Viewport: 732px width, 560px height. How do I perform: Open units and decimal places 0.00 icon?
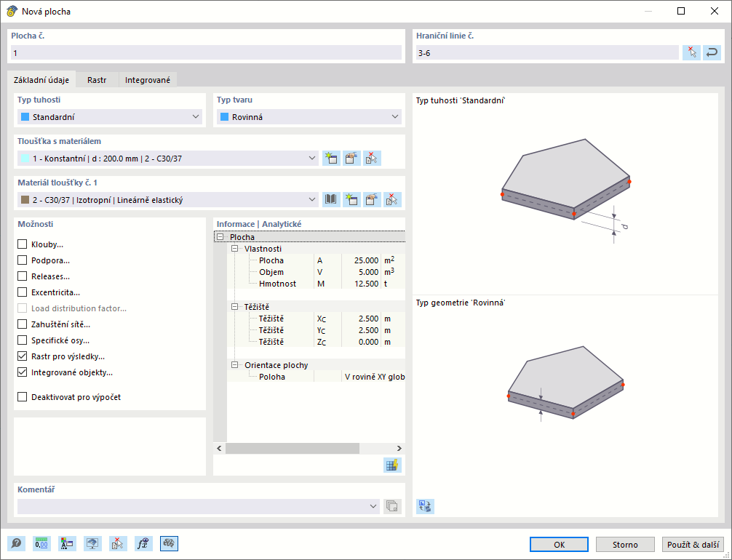[x=41, y=544]
